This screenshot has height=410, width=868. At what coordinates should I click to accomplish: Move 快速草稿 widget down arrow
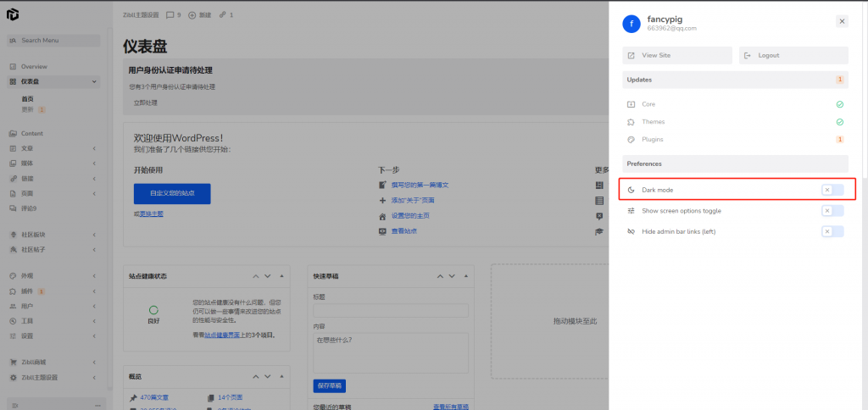[452, 276]
